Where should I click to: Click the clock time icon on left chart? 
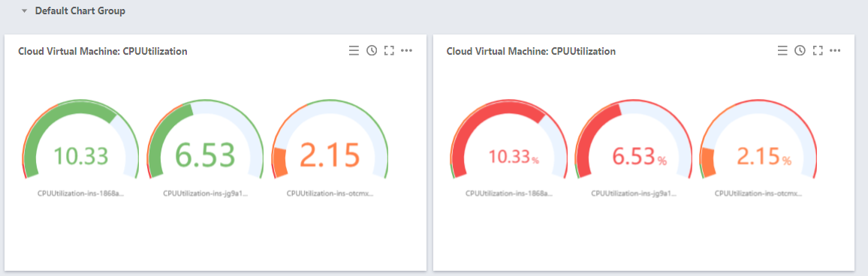coord(372,51)
